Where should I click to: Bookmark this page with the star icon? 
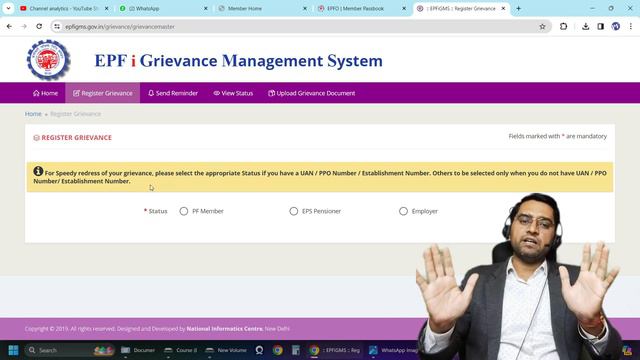point(542,27)
